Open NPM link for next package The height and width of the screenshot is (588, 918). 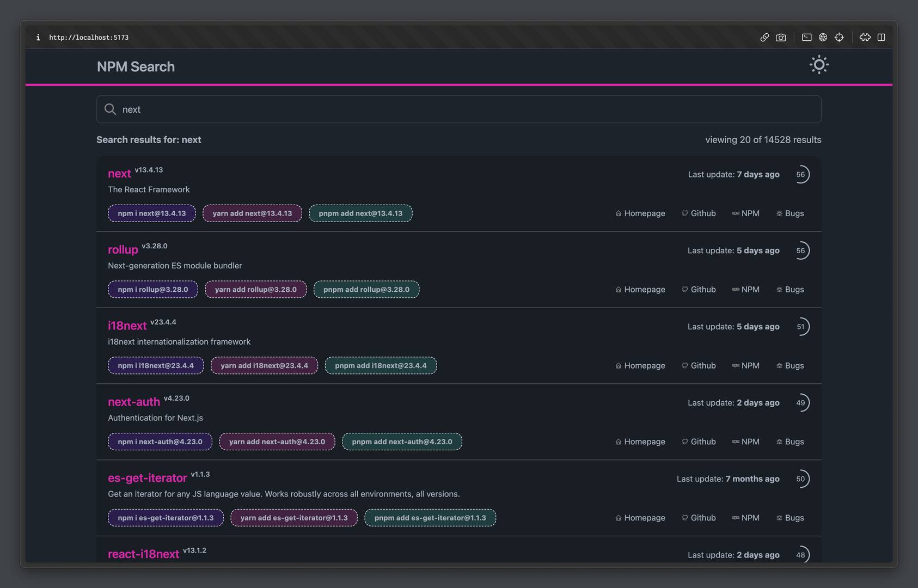(745, 213)
